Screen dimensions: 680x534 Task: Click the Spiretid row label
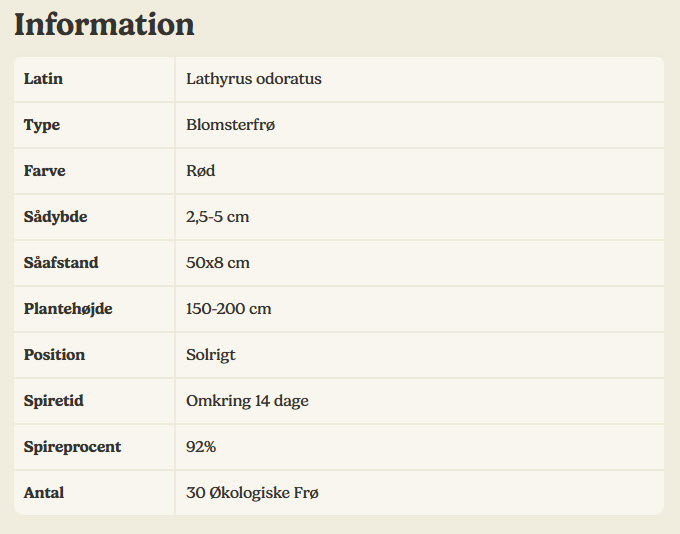(54, 401)
